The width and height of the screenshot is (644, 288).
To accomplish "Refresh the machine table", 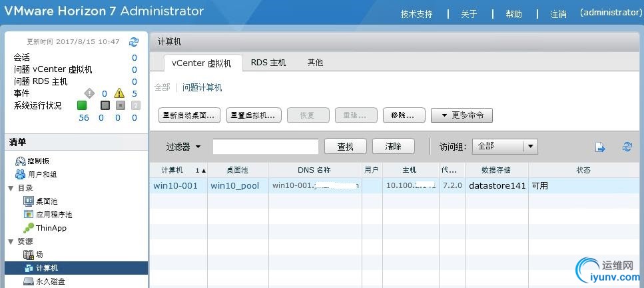I will (627, 147).
